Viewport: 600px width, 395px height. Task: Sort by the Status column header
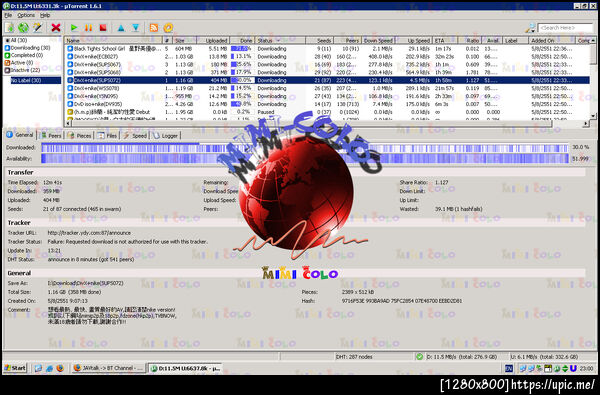[x=280, y=40]
